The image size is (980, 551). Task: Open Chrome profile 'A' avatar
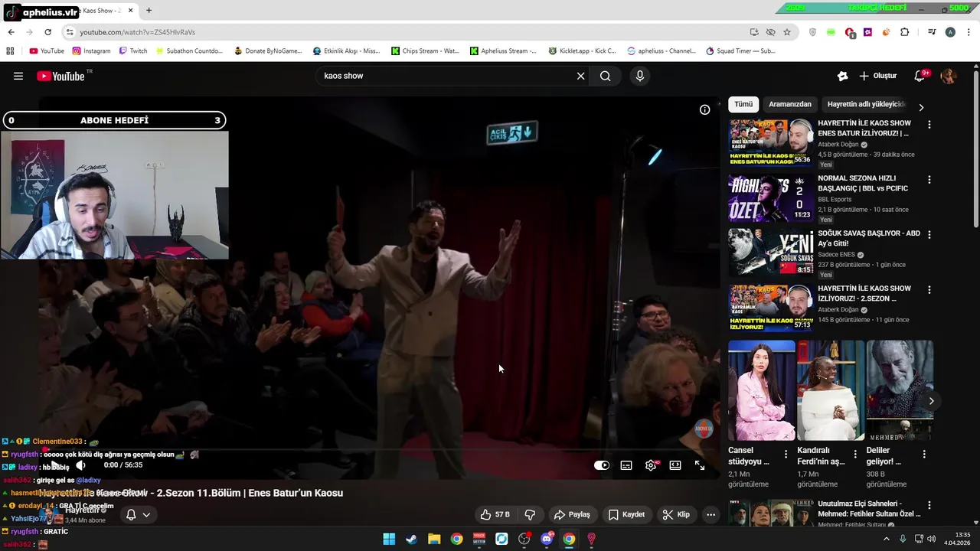(x=950, y=32)
